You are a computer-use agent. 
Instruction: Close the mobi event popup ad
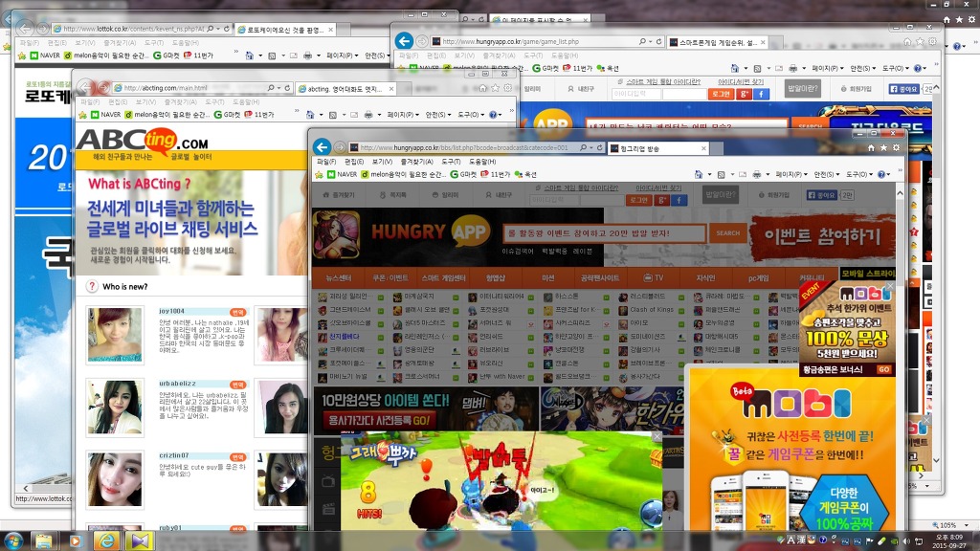(890, 286)
